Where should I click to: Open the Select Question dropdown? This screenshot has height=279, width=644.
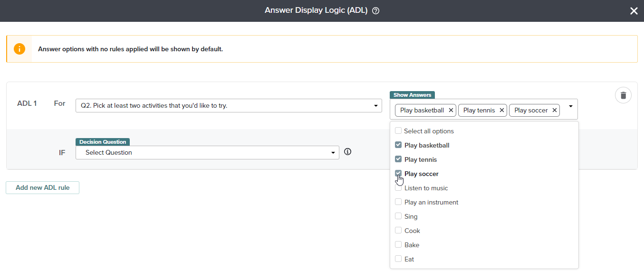(333, 152)
